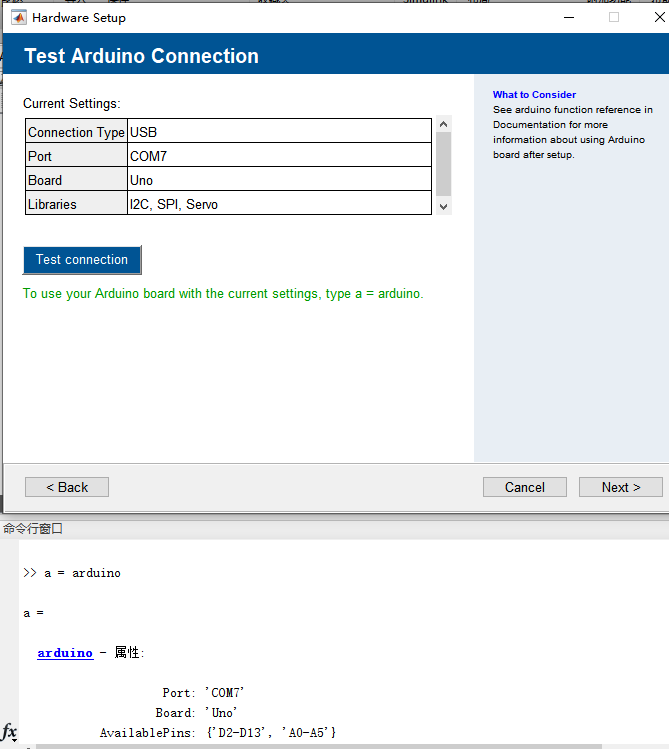Go back with the < Back button
This screenshot has height=749, width=669.
point(67,487)
